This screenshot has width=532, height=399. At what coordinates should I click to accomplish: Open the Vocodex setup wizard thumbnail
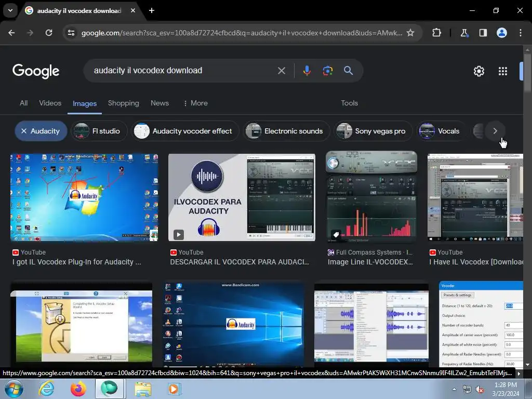(82, 324)
